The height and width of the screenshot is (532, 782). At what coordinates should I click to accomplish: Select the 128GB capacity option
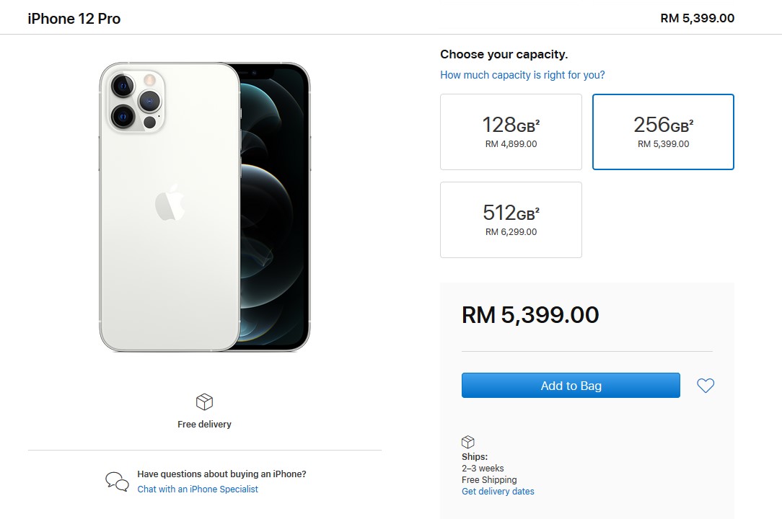(511, 132)
